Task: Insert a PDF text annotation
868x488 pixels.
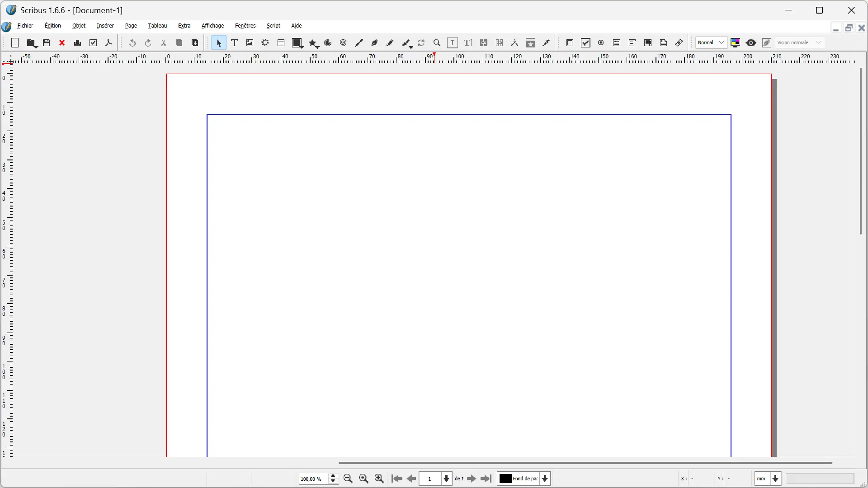Action: [664, 43]
